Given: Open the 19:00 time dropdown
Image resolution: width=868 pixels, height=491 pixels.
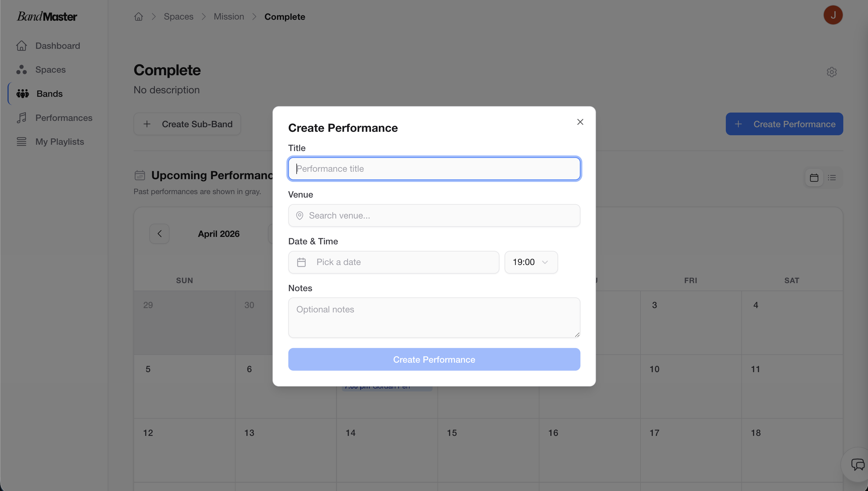Looking at the screenshot, I should tap(531, 262).
